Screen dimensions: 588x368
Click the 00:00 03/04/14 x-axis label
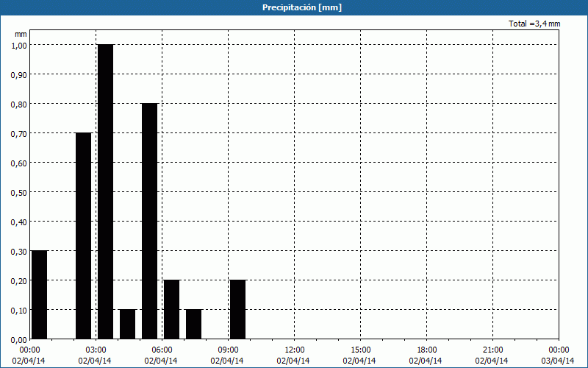[558, 355]
